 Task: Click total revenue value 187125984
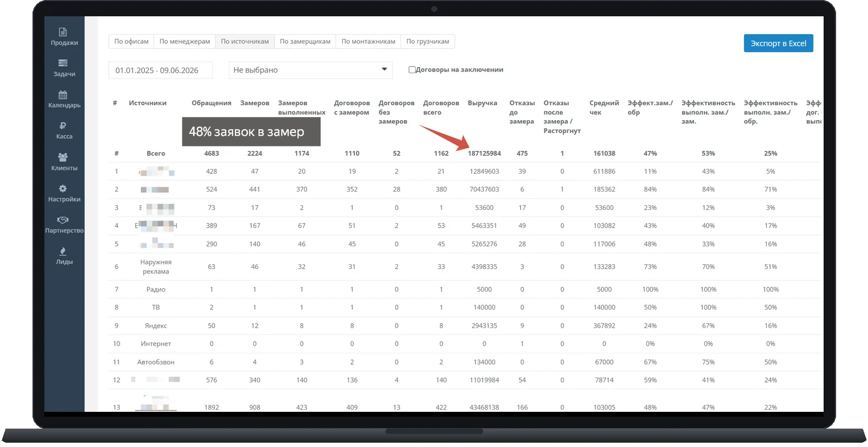(x=484, y=154)
